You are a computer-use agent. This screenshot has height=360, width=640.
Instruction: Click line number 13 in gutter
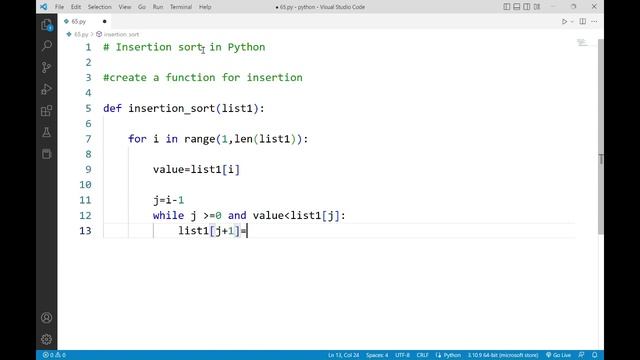(85, 231)
